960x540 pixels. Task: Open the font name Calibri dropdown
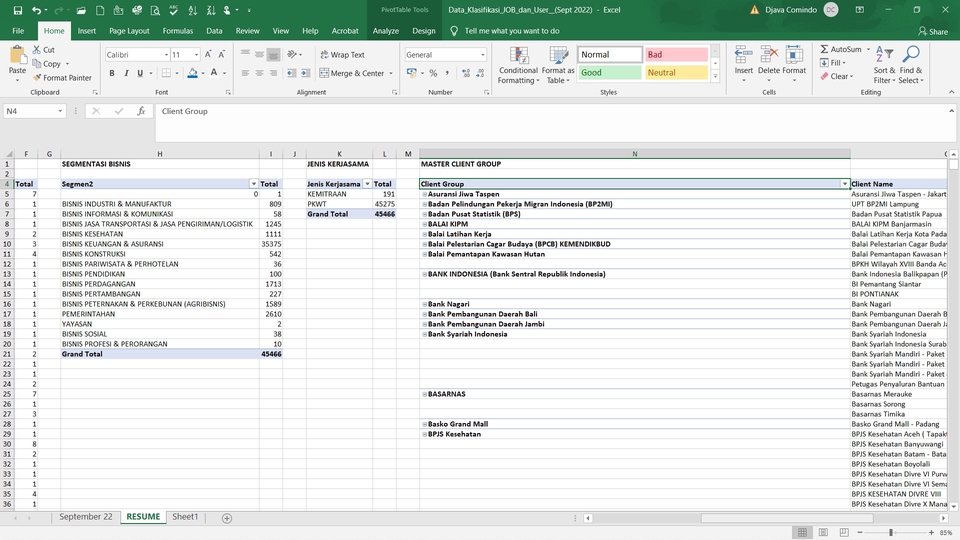(166, 54)
